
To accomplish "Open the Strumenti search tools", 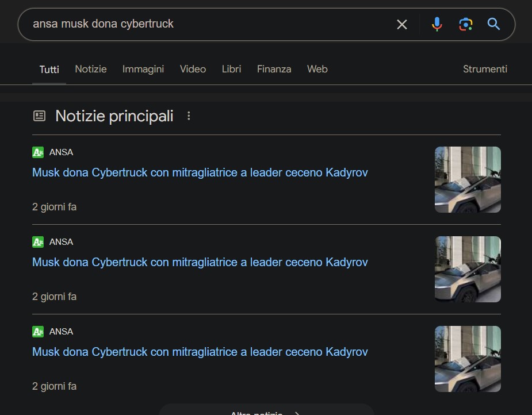I will click(x=485, y=69).
